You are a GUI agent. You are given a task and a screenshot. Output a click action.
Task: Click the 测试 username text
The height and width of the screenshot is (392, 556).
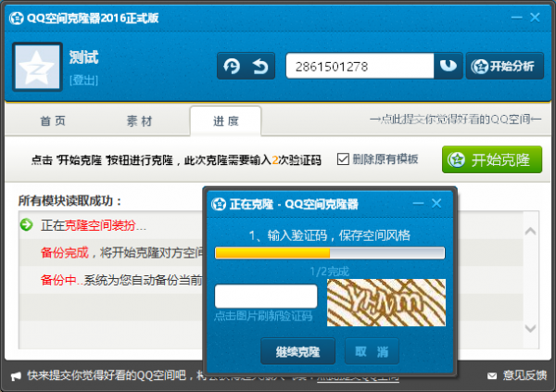[x=83, y=57]
